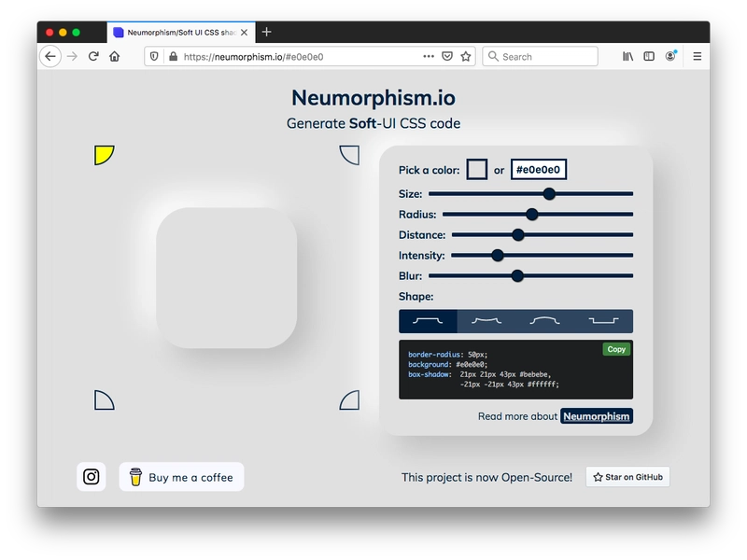The height and width of the screenshot is (560, 747).
Task: Open the Instagram icon link
Action: [x=91, y=477]
